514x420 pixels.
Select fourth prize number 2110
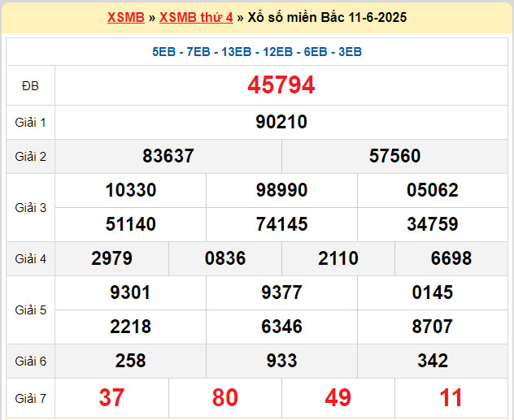pyautogui.click(x=338, y=258)
